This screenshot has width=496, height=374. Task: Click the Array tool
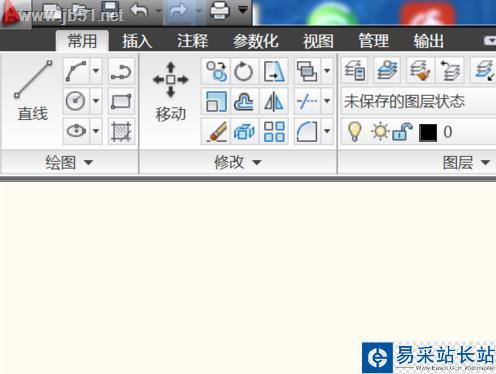click(274, 131)
